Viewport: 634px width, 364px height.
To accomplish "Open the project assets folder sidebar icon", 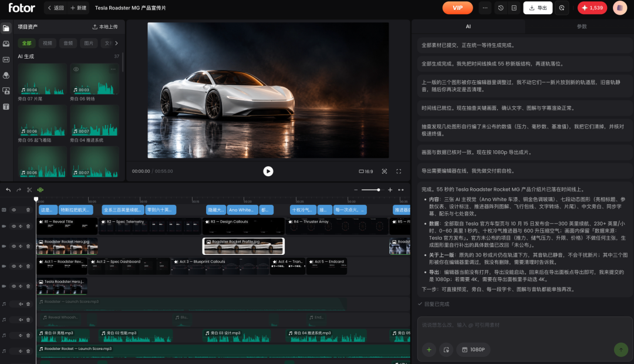I will click(x=6, y=28).
